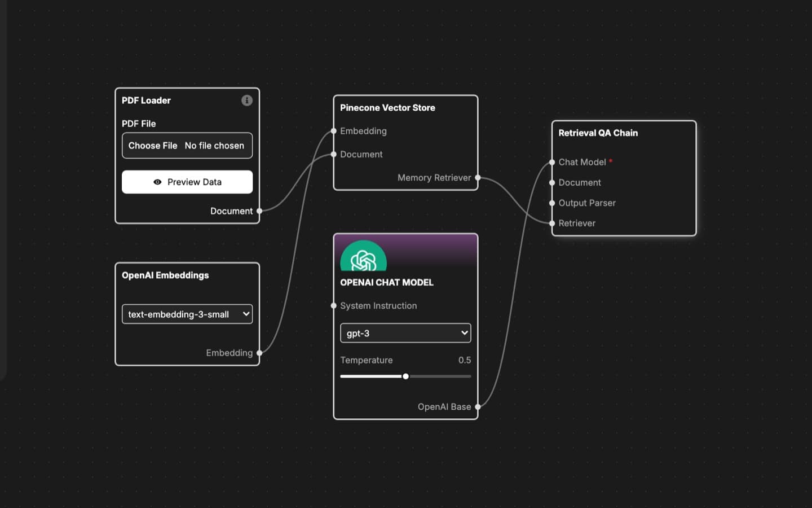Click the Document input port on Retrieval QA Chain
Image resolution: width=812 pixels, height=508 pixels.
click(x=552, y=183)
